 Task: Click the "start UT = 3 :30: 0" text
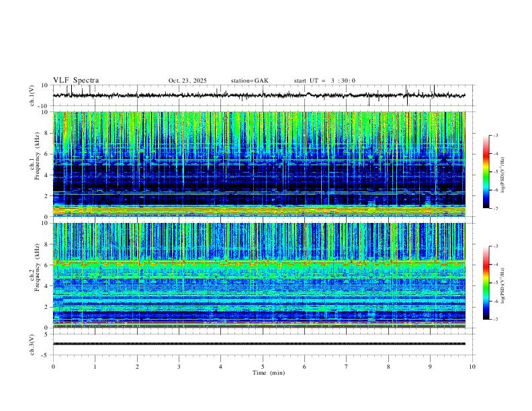(x=324, y=81)
